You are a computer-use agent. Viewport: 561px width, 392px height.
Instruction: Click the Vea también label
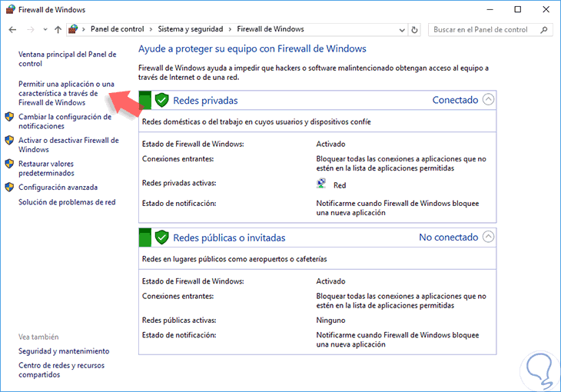pos(38,337)
